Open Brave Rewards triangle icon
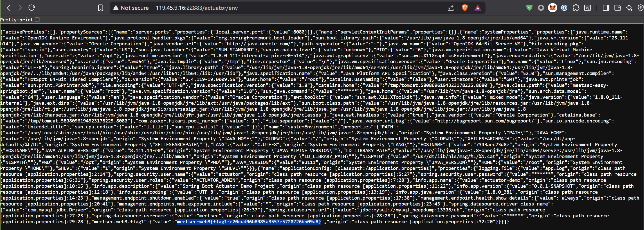The image size is (644, 230). coord(478,8)
